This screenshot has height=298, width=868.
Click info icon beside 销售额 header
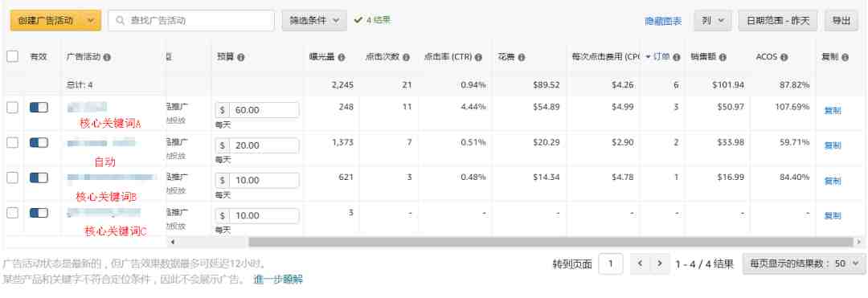[723, 58]
